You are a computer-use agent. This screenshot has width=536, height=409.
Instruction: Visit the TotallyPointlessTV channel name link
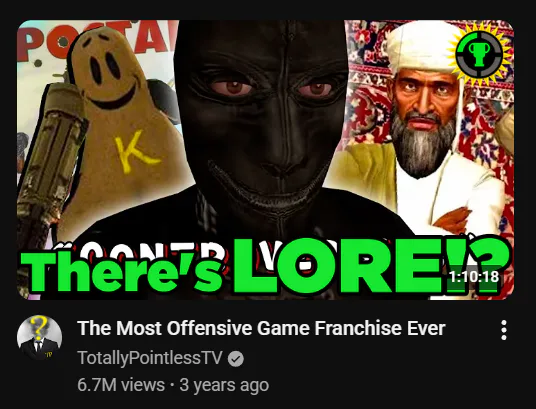pyautogui.click(x=150, y=358)
